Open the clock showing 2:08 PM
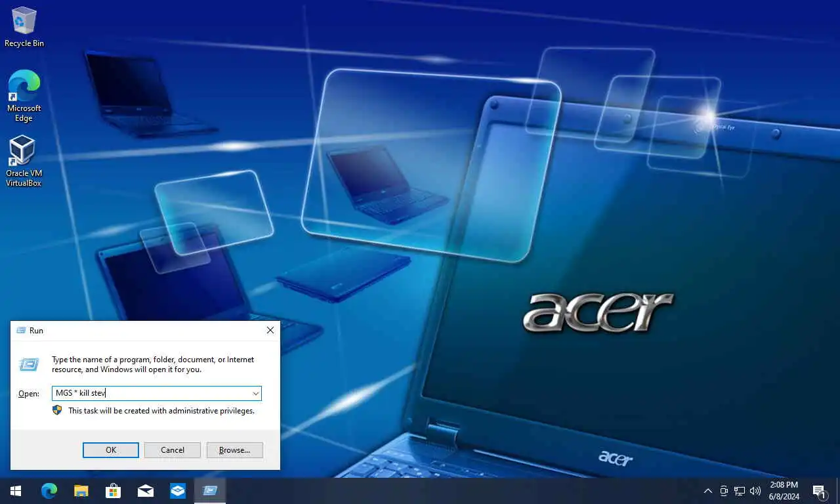This screenshot has height=504, width=840. (784, 491)
